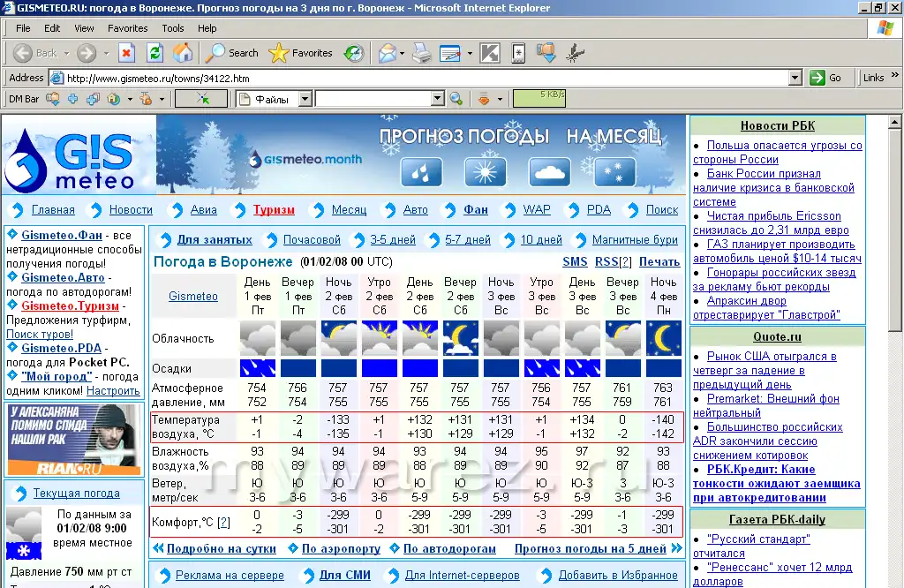Viewport: 904px width, 588px height.
Task: Open the Прогноз погоды на 5 дней link
Action: pyautogui.click(x=590, y=548)
